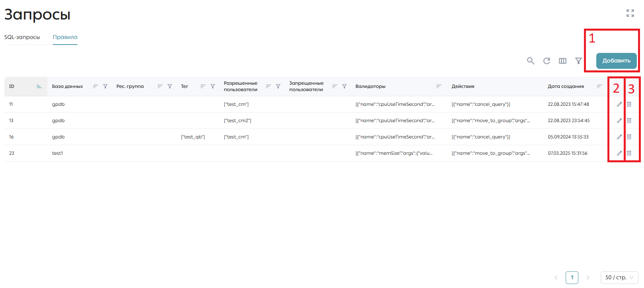This screenshot has width=644, height=288.
Task: Edit rule with ID 16
Action: point(619,137)
